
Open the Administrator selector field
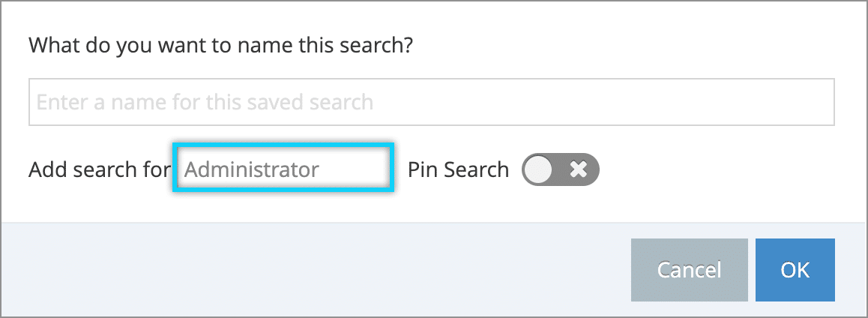click(x=283, y=169)
